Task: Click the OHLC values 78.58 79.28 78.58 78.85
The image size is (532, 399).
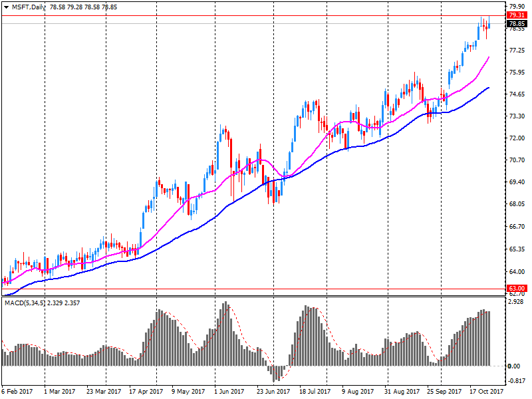Action: (84, 7)
